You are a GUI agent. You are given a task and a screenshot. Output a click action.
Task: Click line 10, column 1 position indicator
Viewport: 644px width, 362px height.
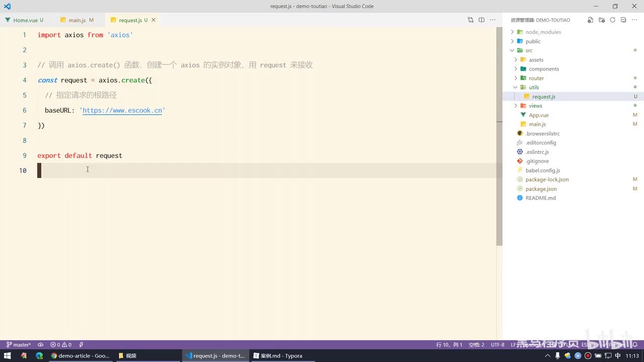[449, 345]
